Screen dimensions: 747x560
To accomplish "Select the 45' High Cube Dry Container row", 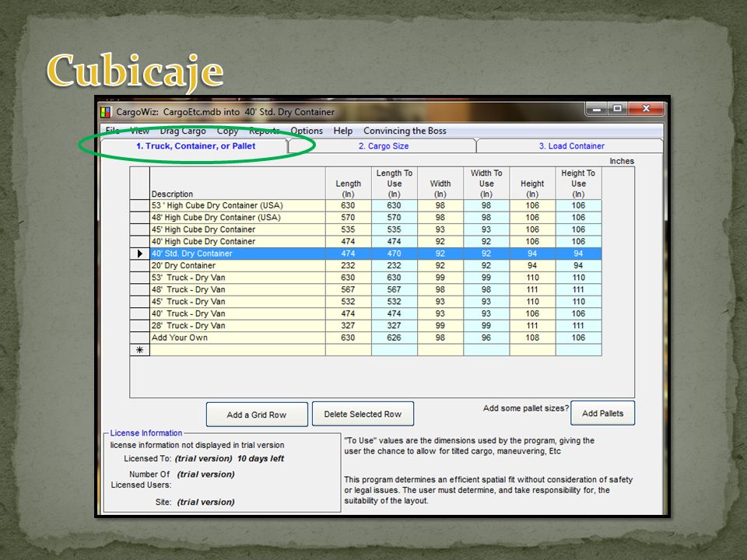I will pos(366,229).
